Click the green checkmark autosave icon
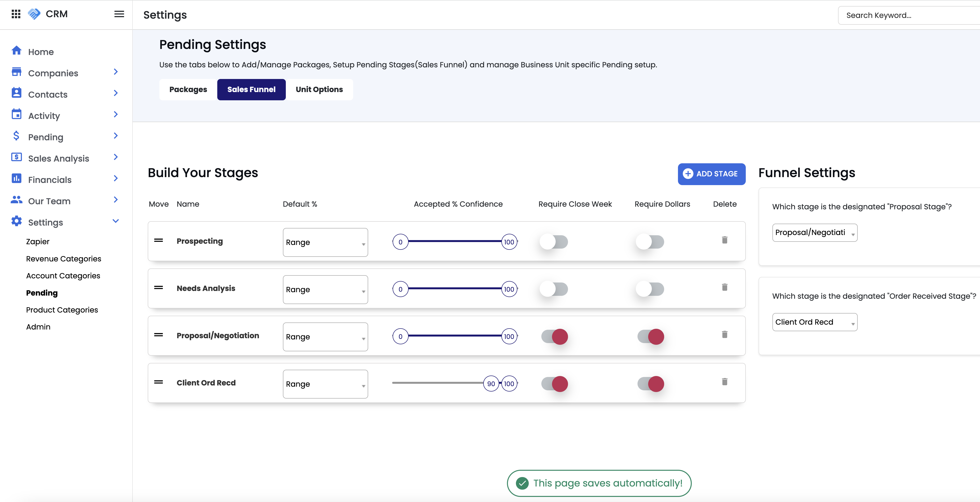The image size is (980, 502). tap(522, 483)
